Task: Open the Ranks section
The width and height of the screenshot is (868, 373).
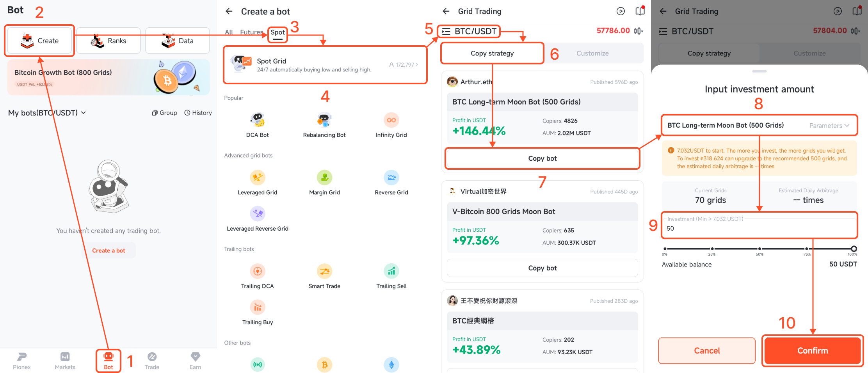Action: pyautogui.click(x=108, y=41)
